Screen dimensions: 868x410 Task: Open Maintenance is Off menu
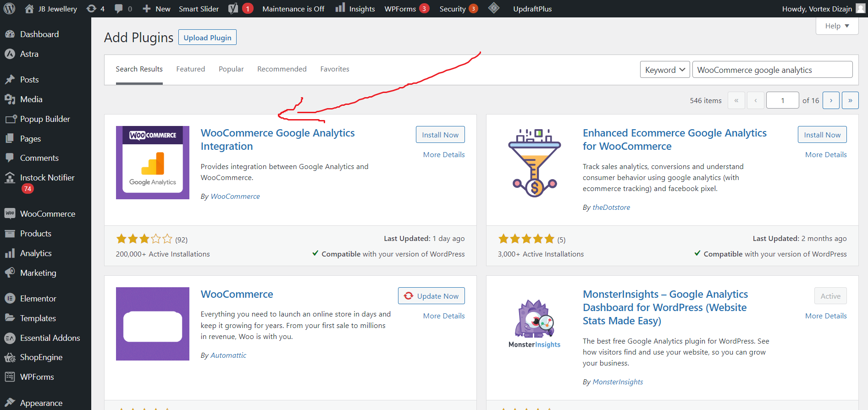click(293, 9)
